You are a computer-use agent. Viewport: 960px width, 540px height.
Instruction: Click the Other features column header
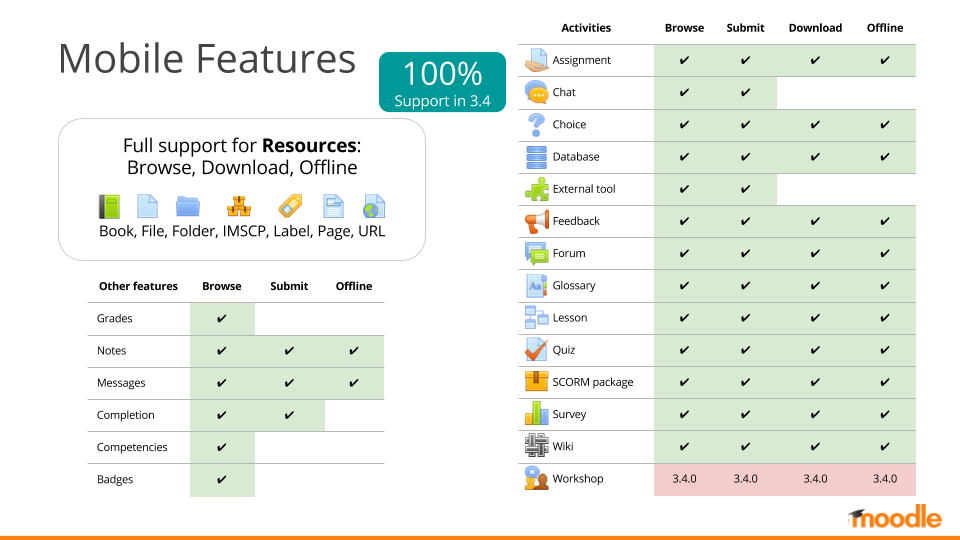(x=138, y=286)
